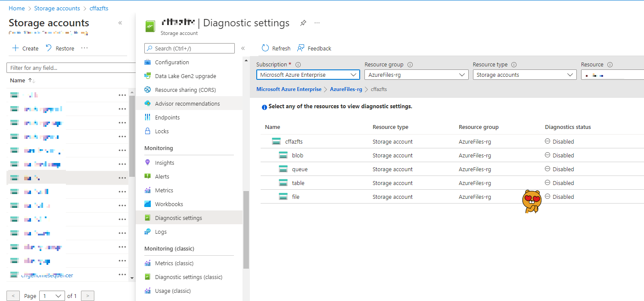The image size is (644, 301).
Task: Click the storage icon beside the blob row
Action: [x=283, y=155]
